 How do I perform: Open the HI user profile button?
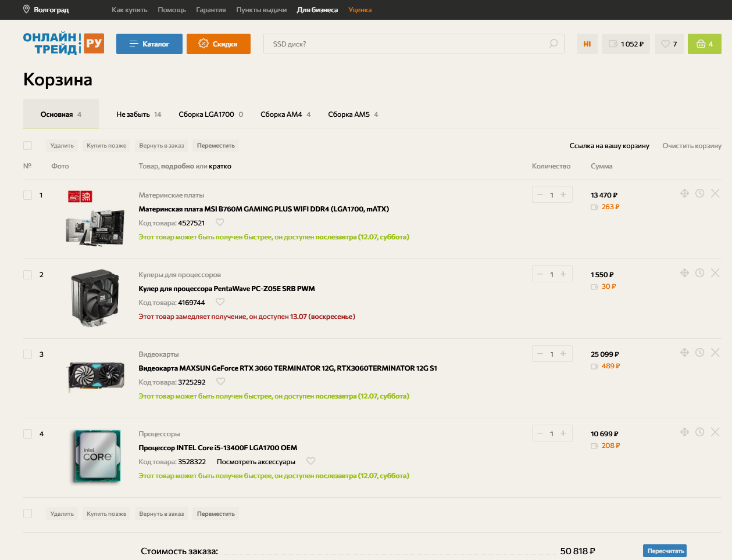587,44
